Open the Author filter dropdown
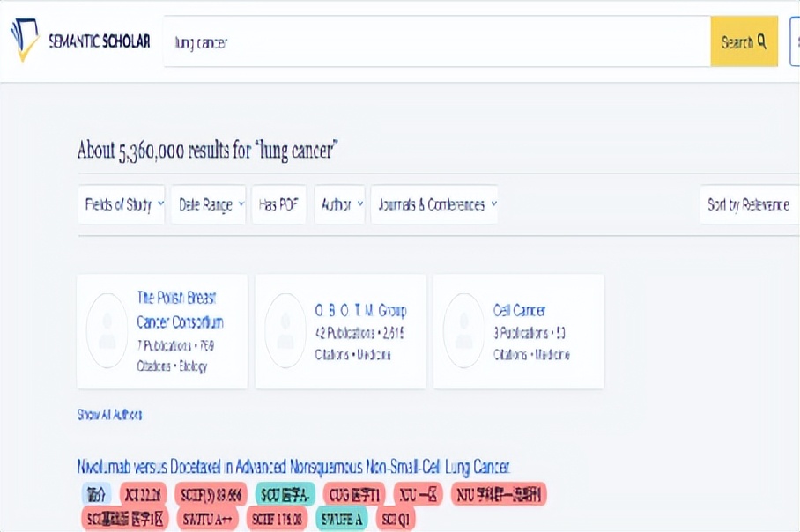The width and height of the screenshot is (800, 532). [x=340, y=204]
